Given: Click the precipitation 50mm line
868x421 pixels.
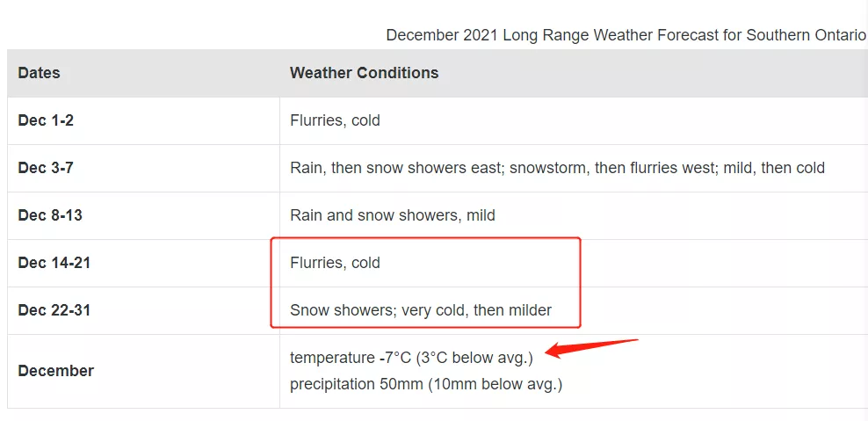Looking at the screenshot, I should point(426,384).
